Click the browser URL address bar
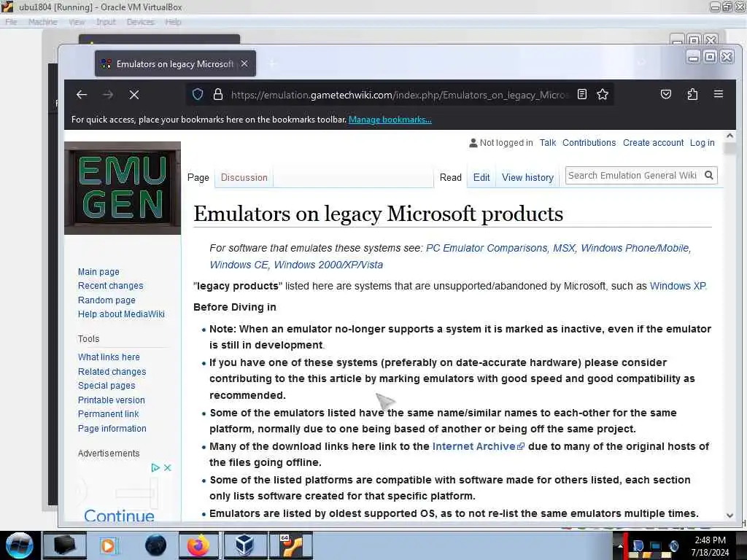The height and width of the screenshot is (560, 747). click(x=400, y=95)
